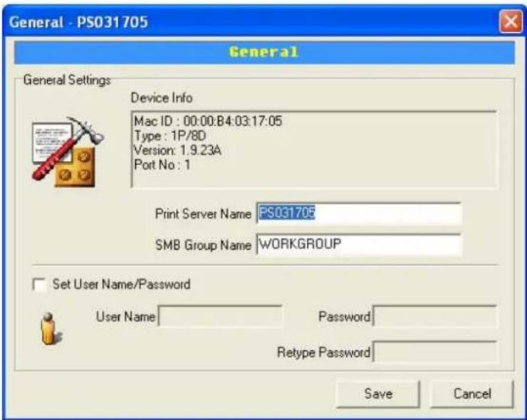Save the general settings

[378, 394]
